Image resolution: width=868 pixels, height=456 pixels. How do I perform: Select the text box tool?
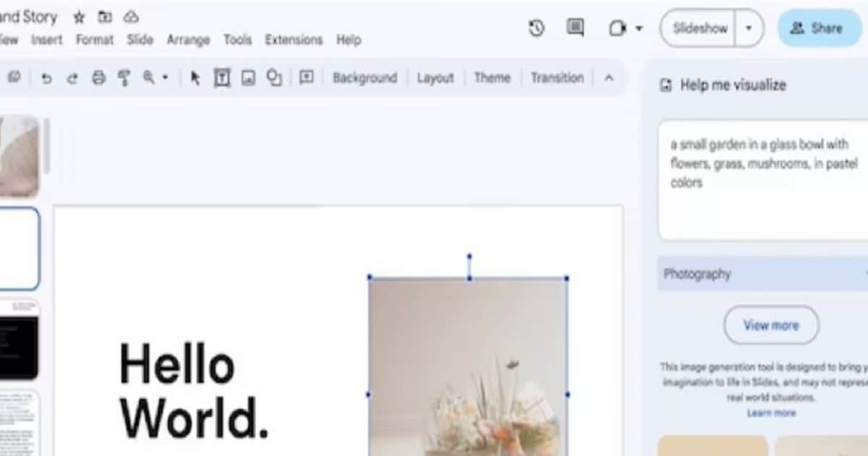(x=222, y=78)
